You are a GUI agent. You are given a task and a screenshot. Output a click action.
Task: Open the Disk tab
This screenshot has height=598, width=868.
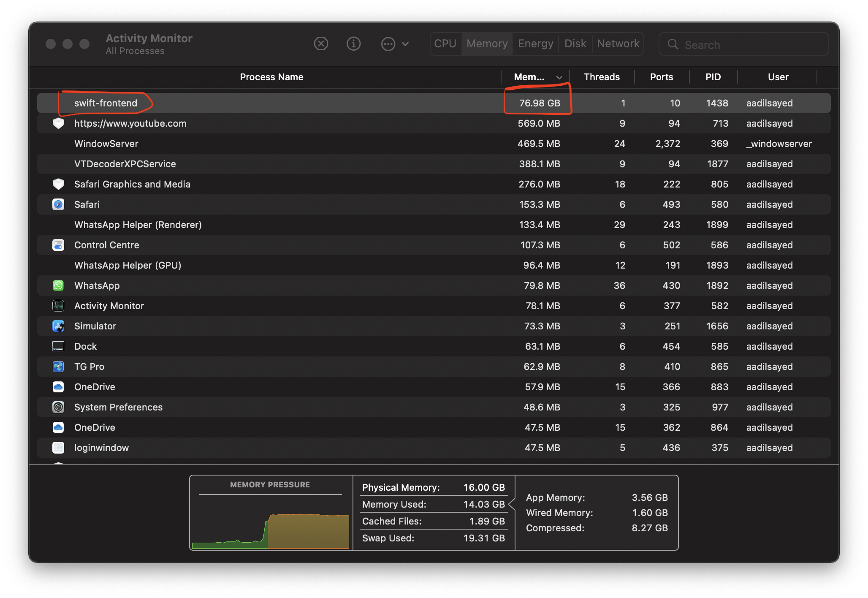pos(575,43)
